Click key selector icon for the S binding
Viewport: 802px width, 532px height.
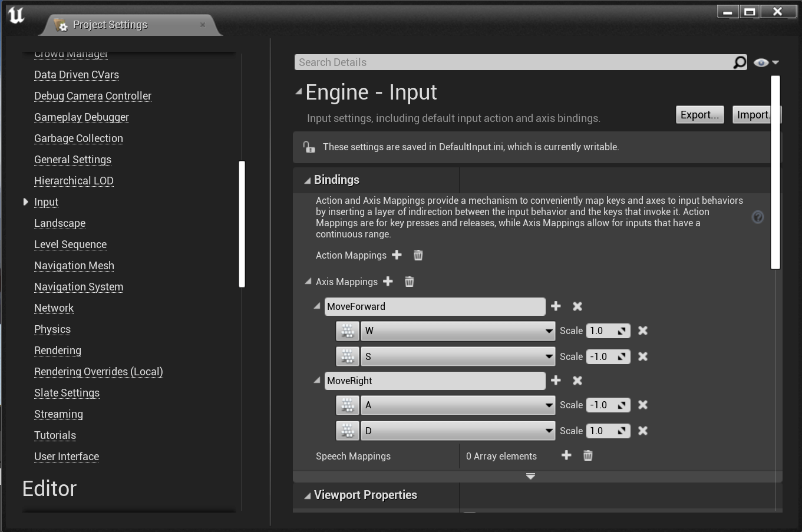(348, 356)
